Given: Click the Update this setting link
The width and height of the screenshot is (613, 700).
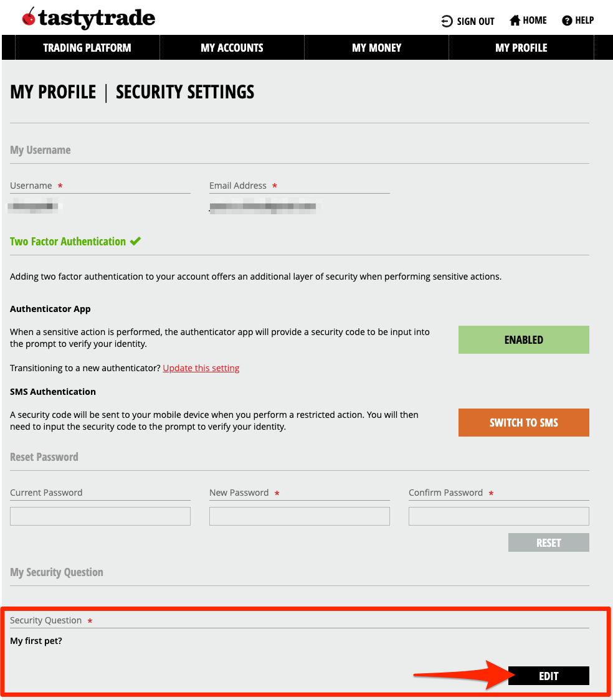Looking at the screenshot, I should coord(201,367).
